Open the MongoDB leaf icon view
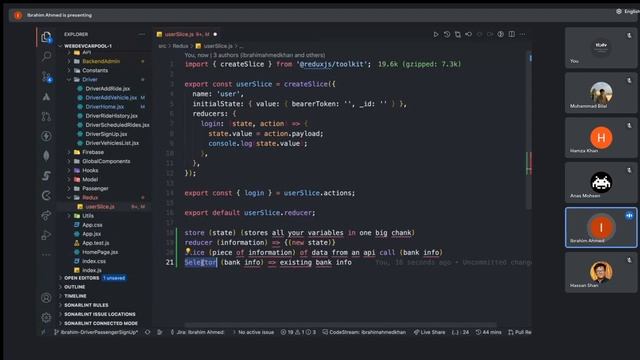640x360 pixels. pyautogui.click(x=46, y=156)
